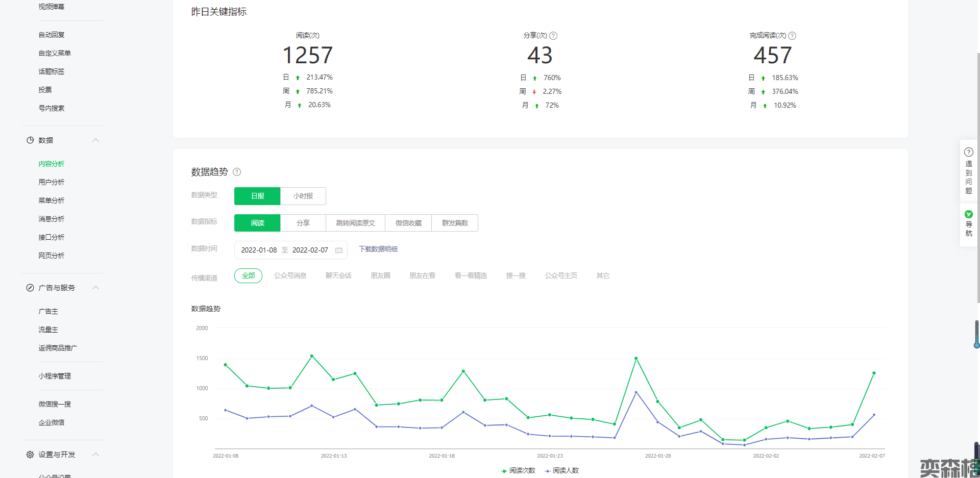Click the green 导航 icon on right panel
The width and height of the screenshot is (980, 478).
968,214
